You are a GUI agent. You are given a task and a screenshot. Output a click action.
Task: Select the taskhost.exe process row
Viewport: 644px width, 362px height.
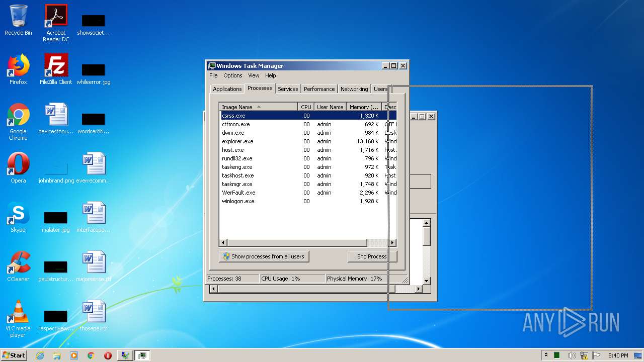point(308,175)
